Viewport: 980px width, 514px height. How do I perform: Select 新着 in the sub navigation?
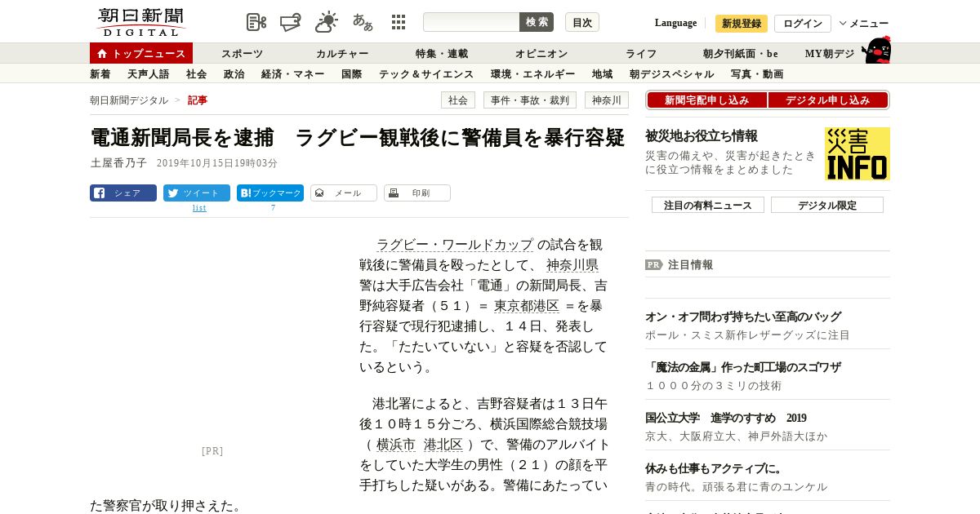(x=100, y=74)
